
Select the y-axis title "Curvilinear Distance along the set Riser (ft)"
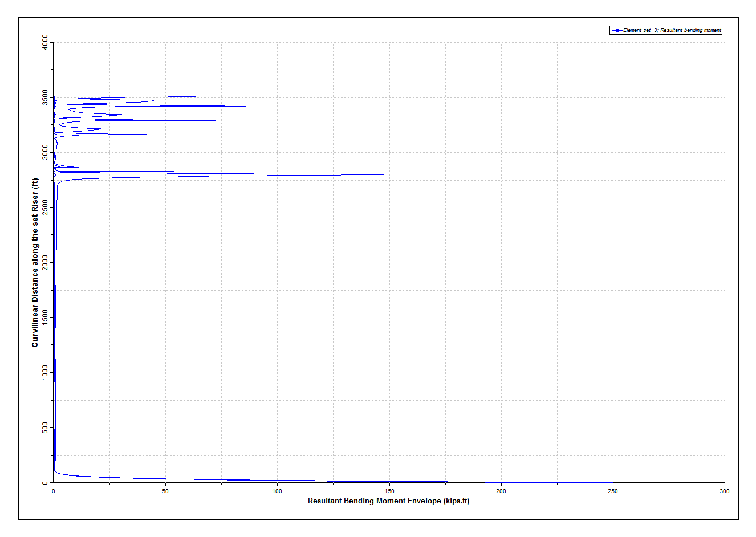click(x=35, y=263)
